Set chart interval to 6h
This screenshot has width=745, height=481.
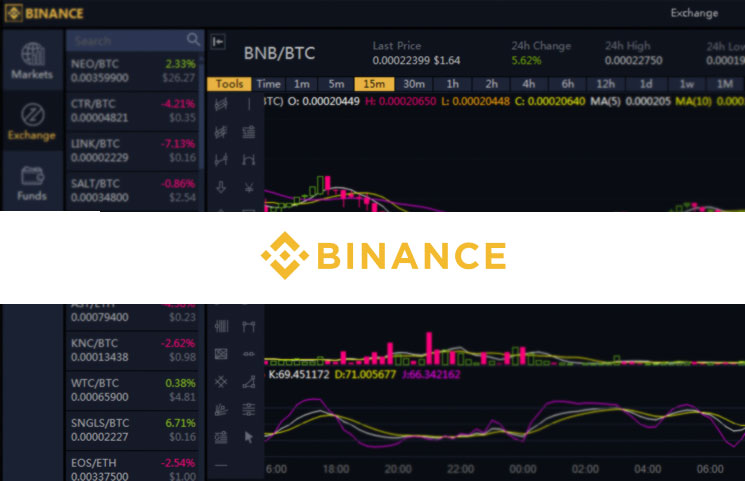[x=568, y=84]
